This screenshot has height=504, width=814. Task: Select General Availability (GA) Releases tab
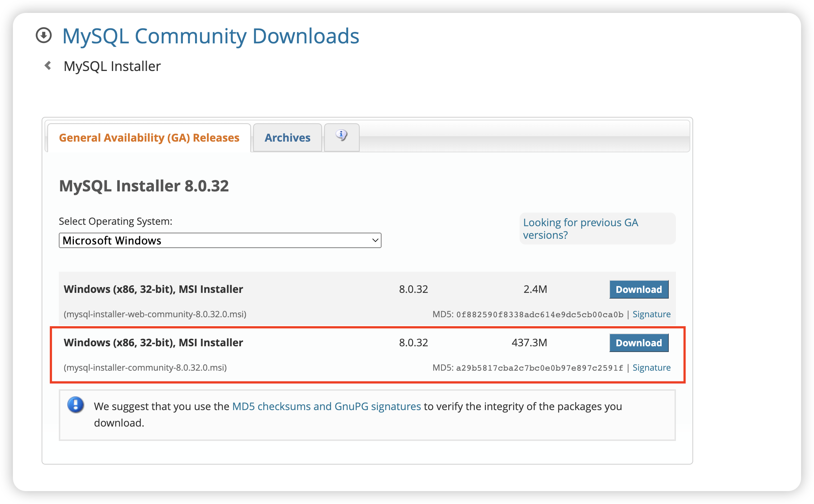(x=149, y=138)
